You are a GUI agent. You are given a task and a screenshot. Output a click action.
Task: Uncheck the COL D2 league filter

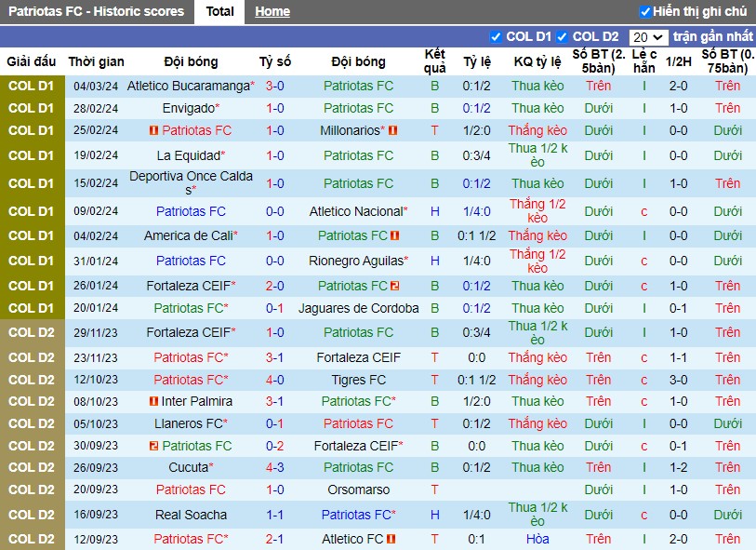(562, 37)
